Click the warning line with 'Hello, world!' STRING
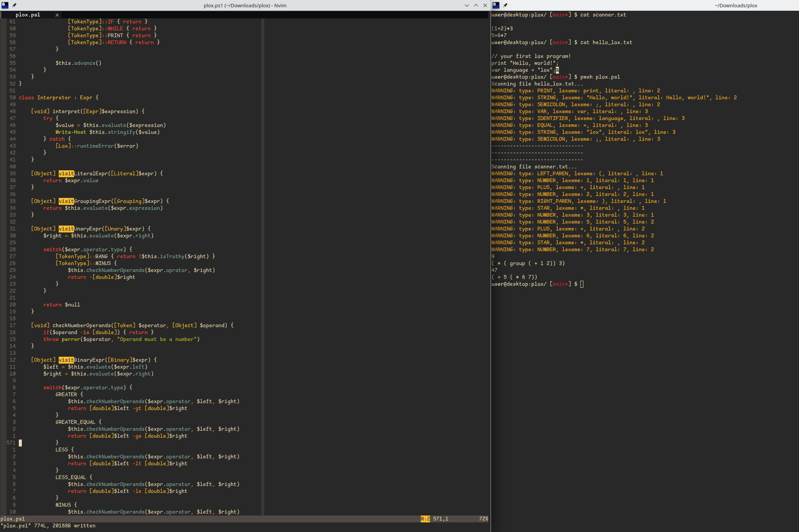 tap(614, 98)
